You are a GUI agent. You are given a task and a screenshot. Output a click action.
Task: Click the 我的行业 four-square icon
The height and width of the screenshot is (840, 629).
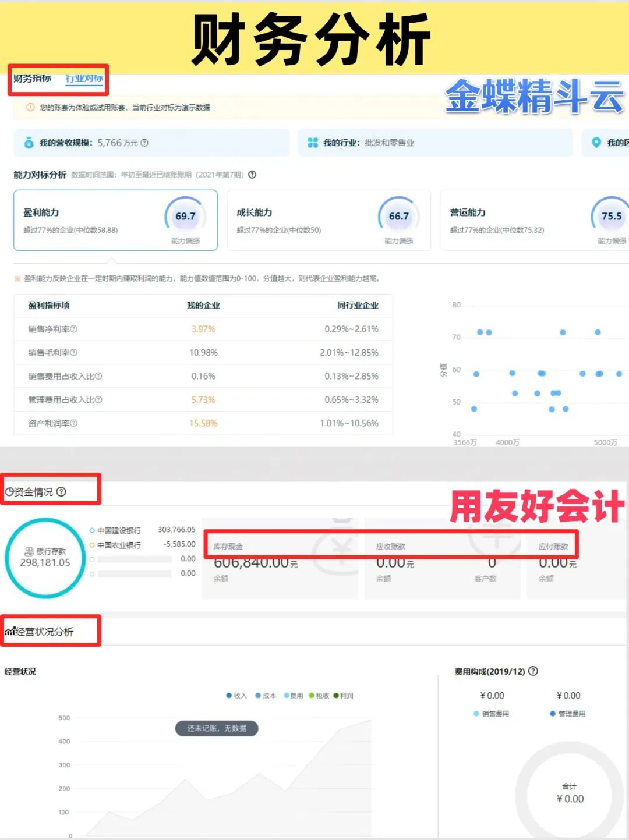pyautogui.click(x=313, y=143)
